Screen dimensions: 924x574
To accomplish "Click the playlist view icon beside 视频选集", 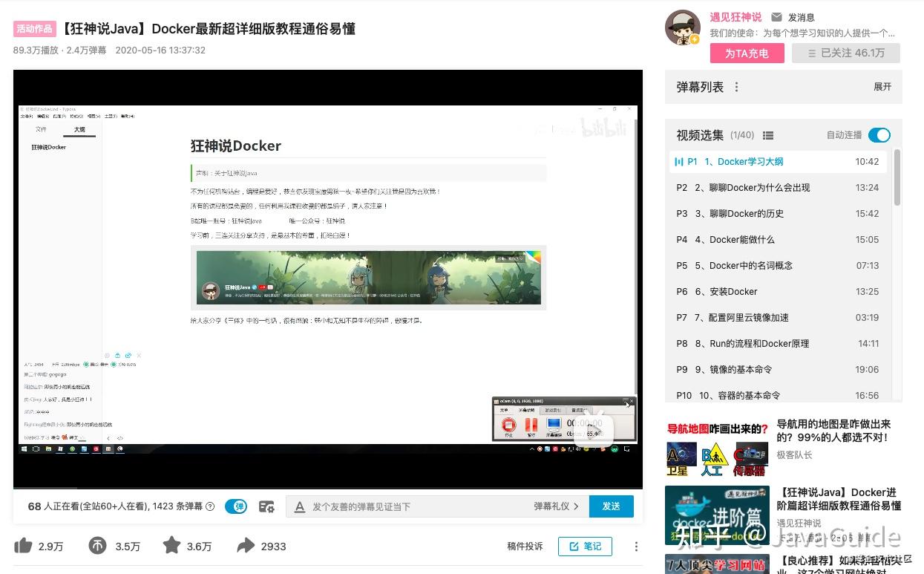I will pos(769,135).
